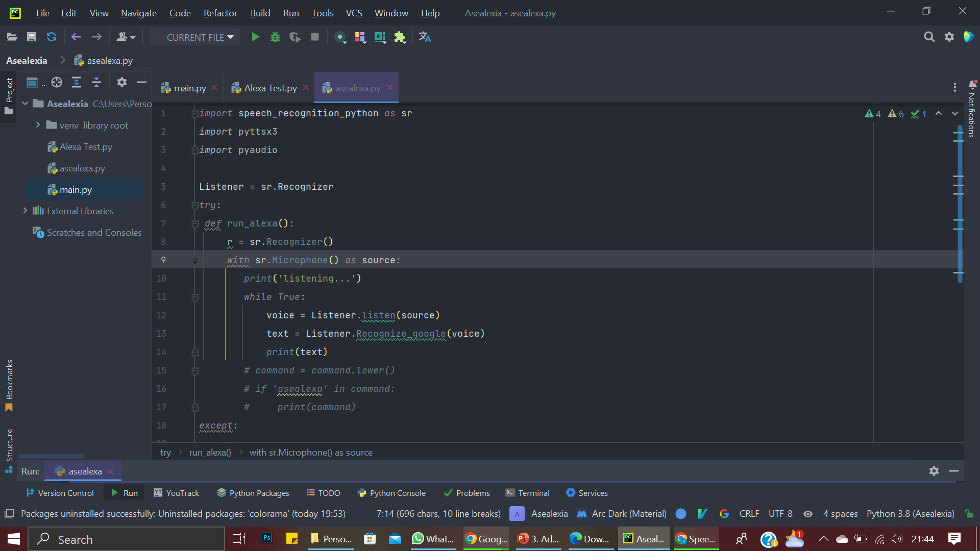Open the Translate toolbar icon
Screen dimensions: 980x551
click(x=425, y=37)
